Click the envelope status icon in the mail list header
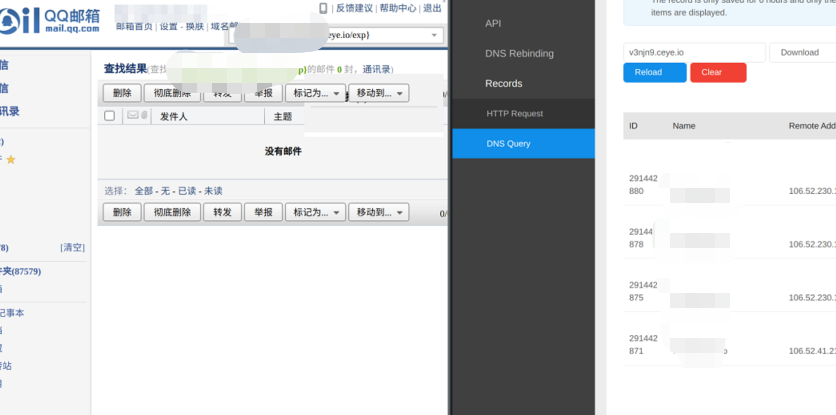Screen dimensions: 836x415 pos(132,115)
